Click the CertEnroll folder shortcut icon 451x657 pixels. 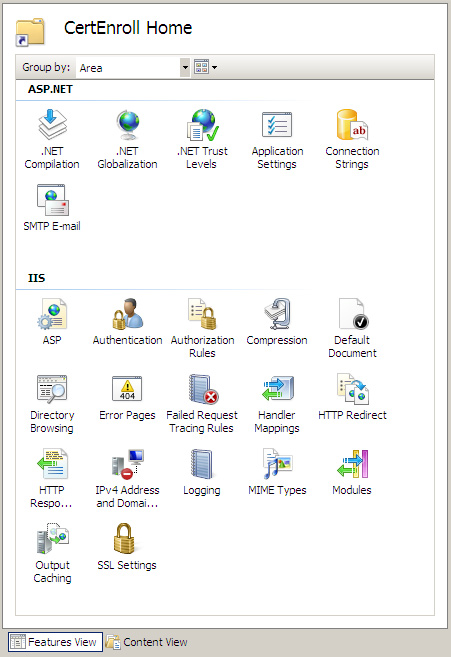tap(30, 31)
